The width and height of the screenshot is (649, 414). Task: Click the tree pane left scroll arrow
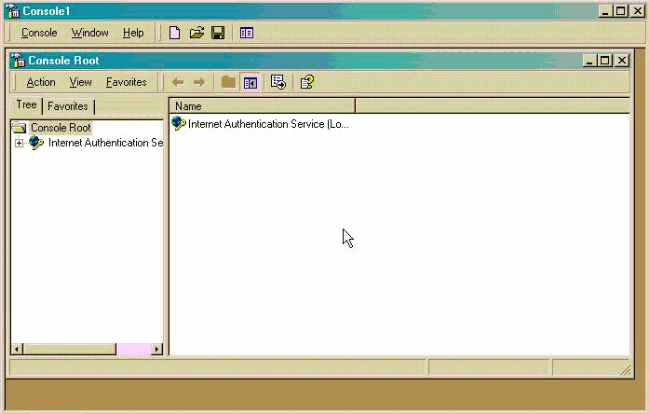click(17, 349)
